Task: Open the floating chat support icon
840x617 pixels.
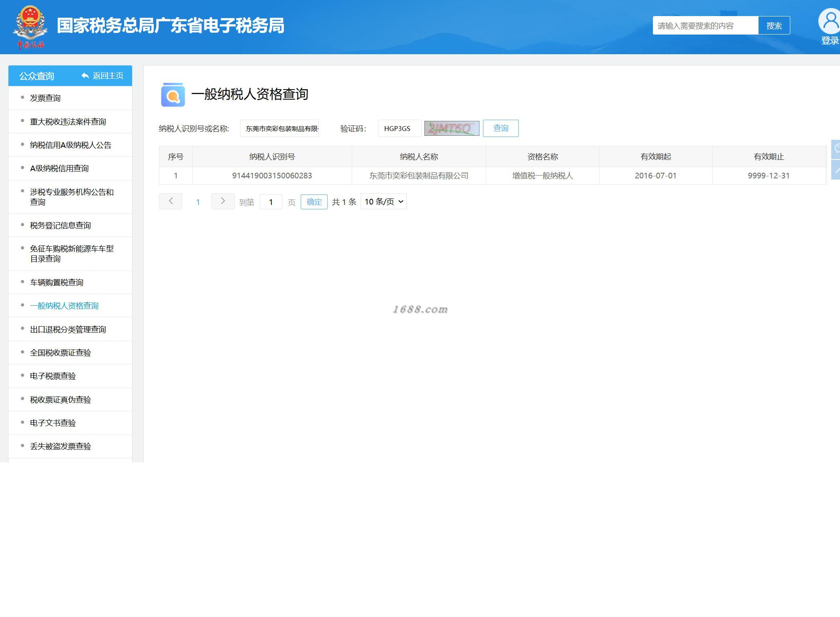Action: click(x=836, y=149)
